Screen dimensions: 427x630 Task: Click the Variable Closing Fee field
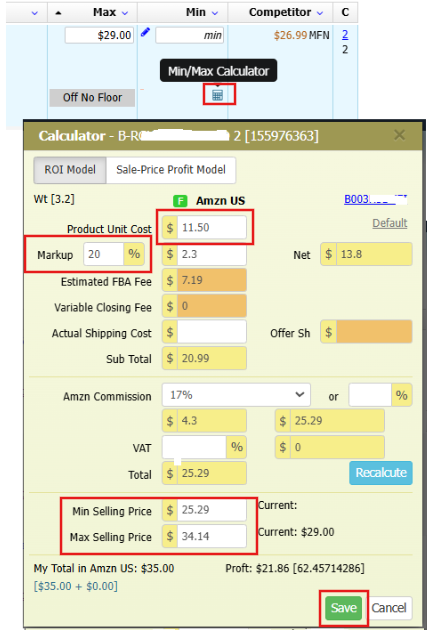[x=212, y=306]
